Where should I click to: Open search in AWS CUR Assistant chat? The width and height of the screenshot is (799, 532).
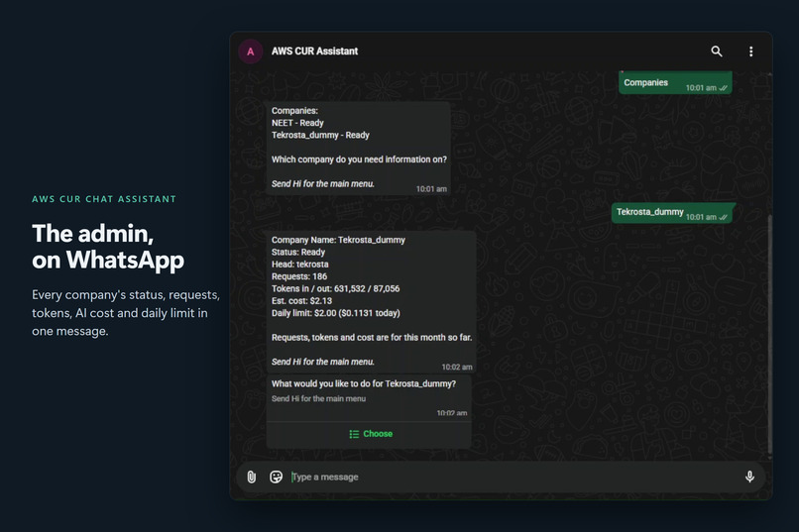(x=717, y=52)
